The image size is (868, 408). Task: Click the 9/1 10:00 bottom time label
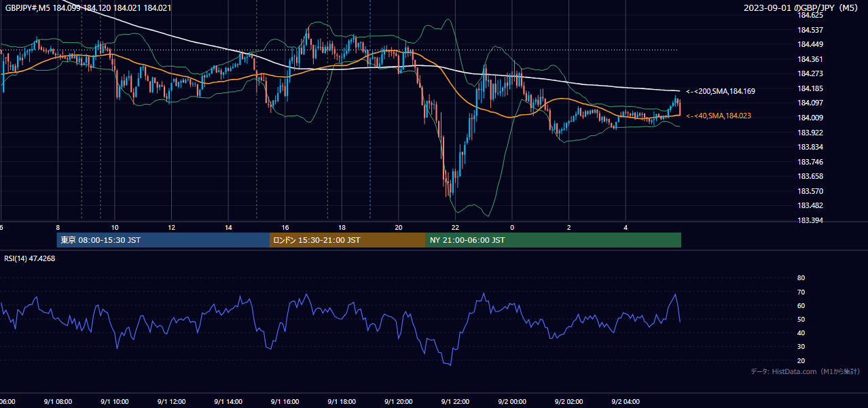coord(115,402)
